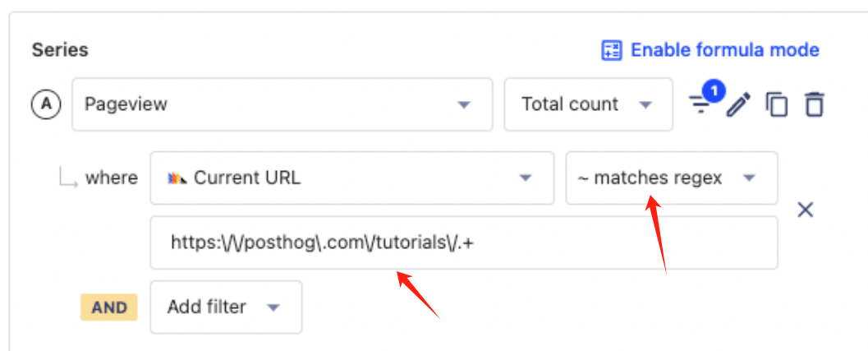Image resolution: width=868 pixels, height=351 pixels.
Task: Open the Pageview event dropdown
Action: click(282, 104)
